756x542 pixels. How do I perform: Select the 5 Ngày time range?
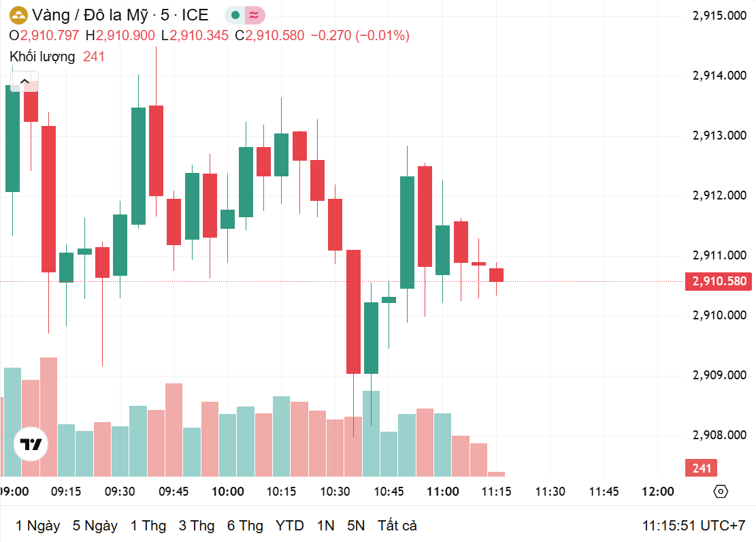[x=95, y=525]
